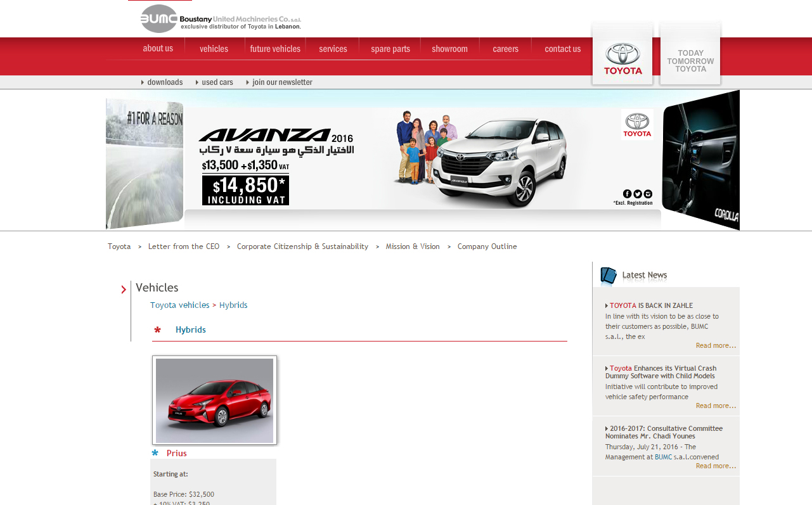Open the Mission & Vision link
The image size is (812, 505).
pyautogui.click(x=413, y=246)
